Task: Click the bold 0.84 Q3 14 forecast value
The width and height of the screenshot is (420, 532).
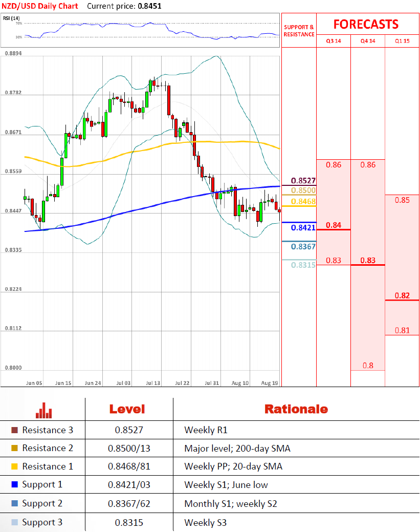Action: pos(334,225)
